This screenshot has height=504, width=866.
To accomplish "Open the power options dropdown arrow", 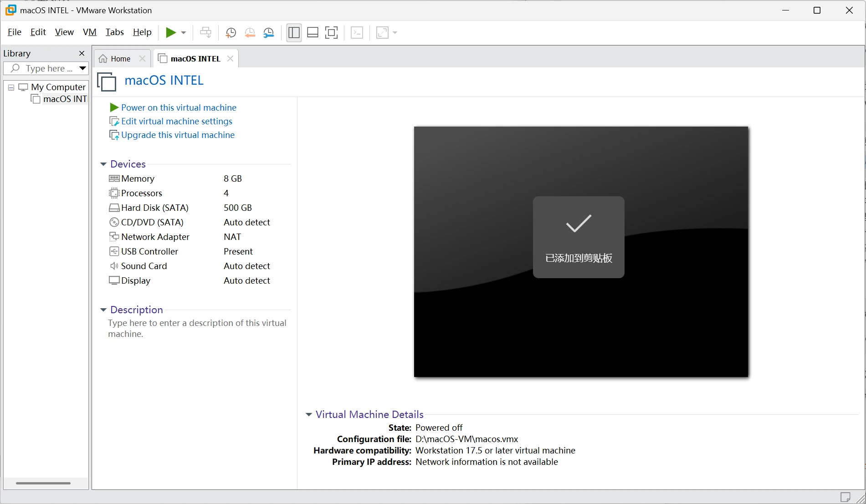I will (184, 32).
